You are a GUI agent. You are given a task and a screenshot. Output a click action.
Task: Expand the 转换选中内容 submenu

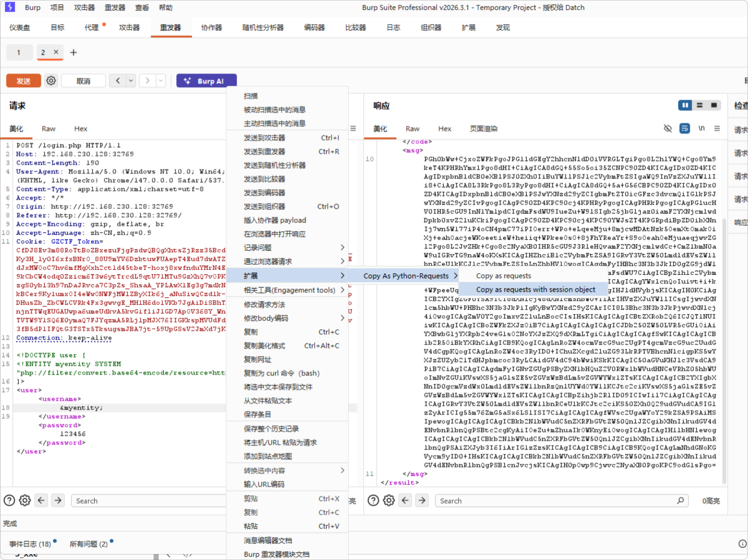[x=287, y=470]
